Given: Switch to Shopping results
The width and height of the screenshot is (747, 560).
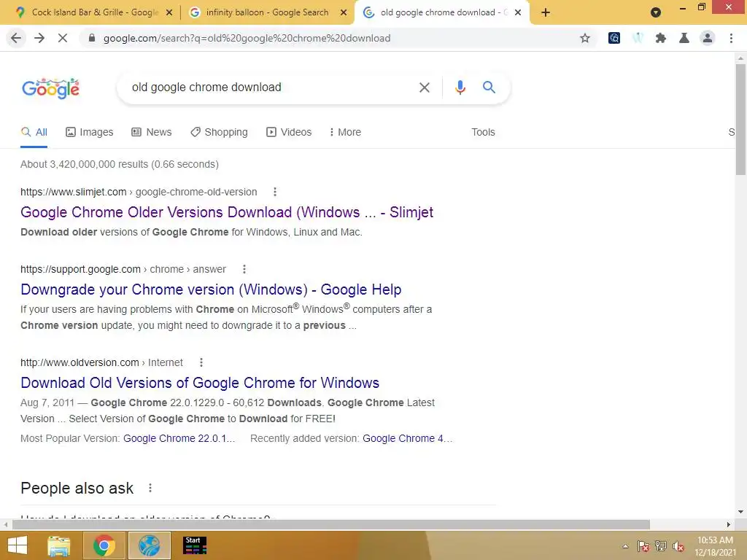Looking at the screenshot, I should click(x=219, y=133).
